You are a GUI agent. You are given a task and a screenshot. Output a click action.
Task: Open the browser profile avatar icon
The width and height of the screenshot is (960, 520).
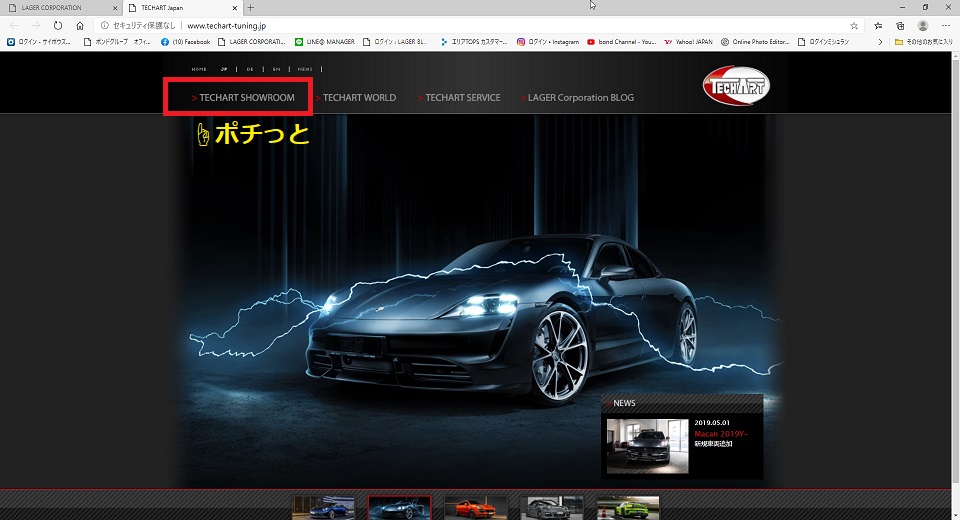[922, 25]
